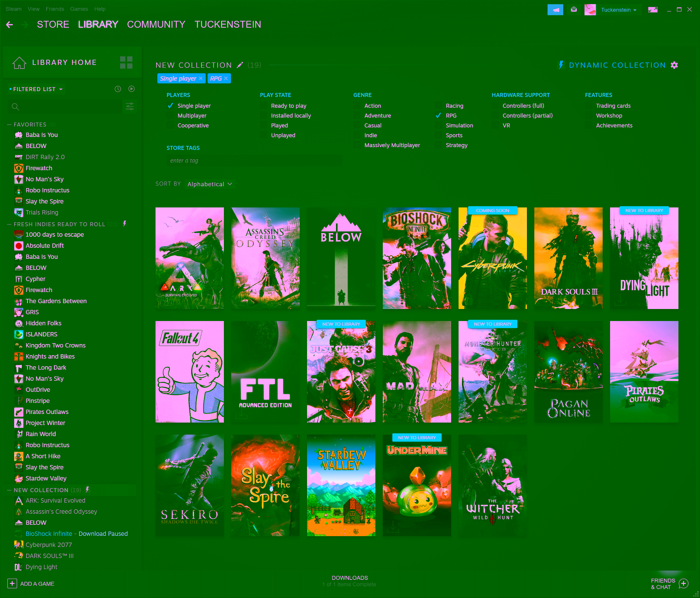Viewport: 700px width, 598px height.
Task: Click the ready-to-play filter icon
Action: [x=132, y=89]
